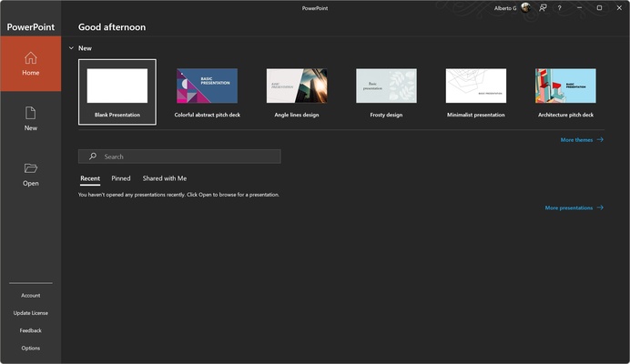The image size is (630, 364).
Task: Select the Frosty design template
Action: pyautogui.click(x=386, y=92)
